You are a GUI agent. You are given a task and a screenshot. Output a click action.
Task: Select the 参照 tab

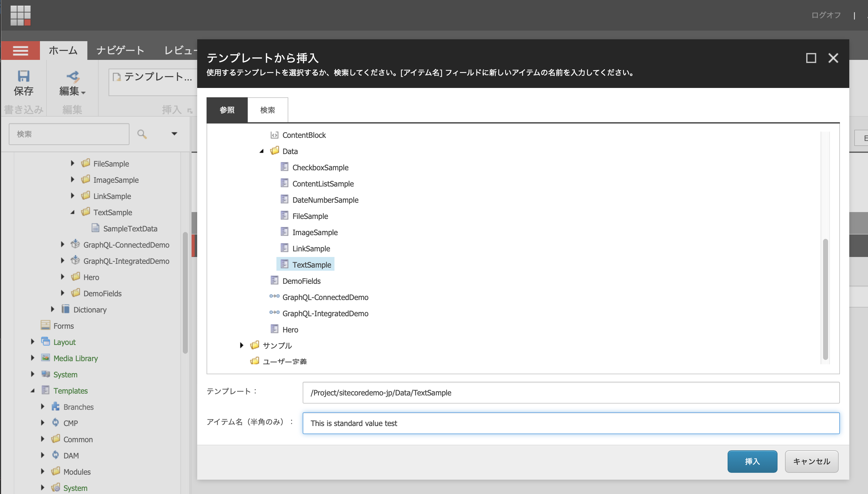[x=227, y=110]
